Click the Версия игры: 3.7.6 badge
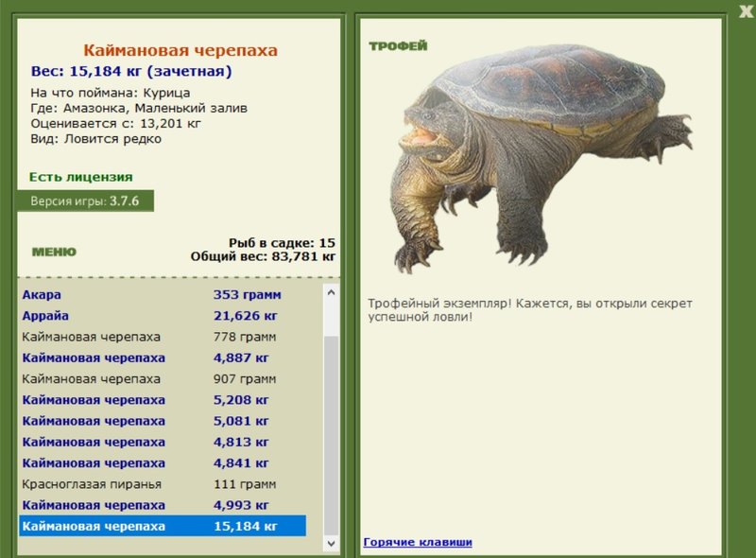Screen dimensions: 756x558 85,201
